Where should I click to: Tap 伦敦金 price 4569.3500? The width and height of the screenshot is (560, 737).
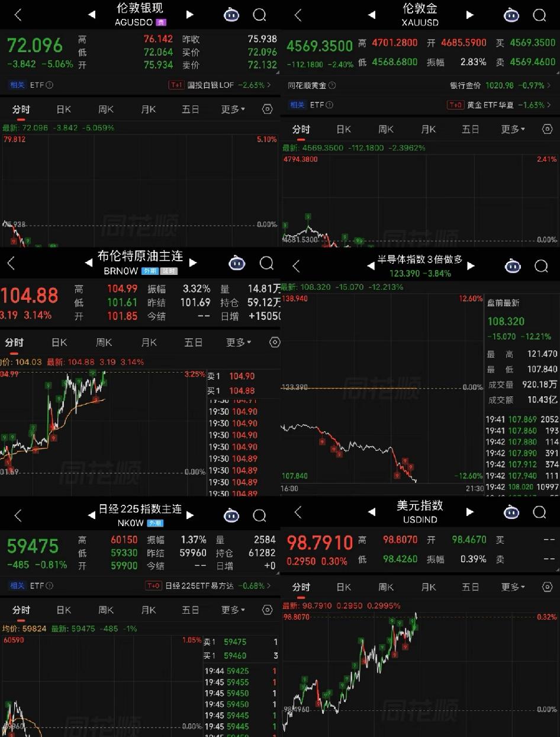pyautogui.click(x=320, y=45)
